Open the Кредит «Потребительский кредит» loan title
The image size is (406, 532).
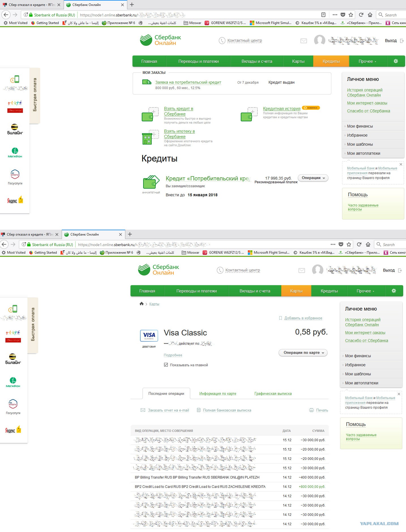tap(208, 178)
